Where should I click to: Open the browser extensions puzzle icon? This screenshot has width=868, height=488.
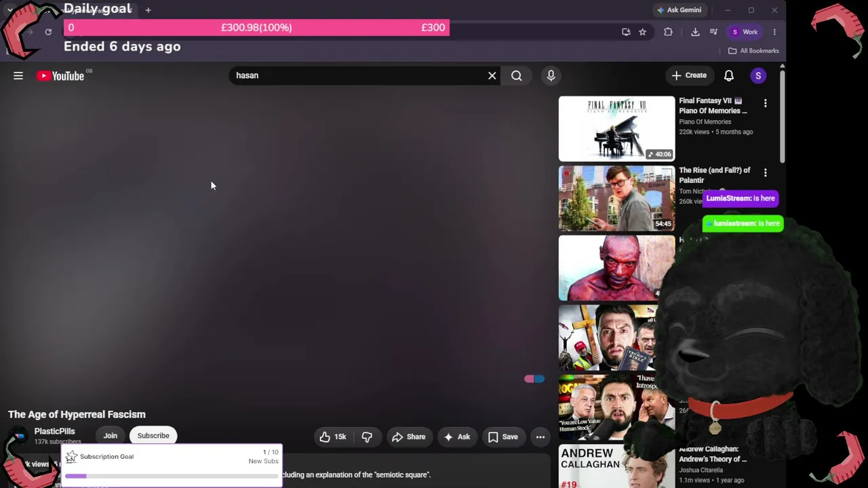click(668, 32)
